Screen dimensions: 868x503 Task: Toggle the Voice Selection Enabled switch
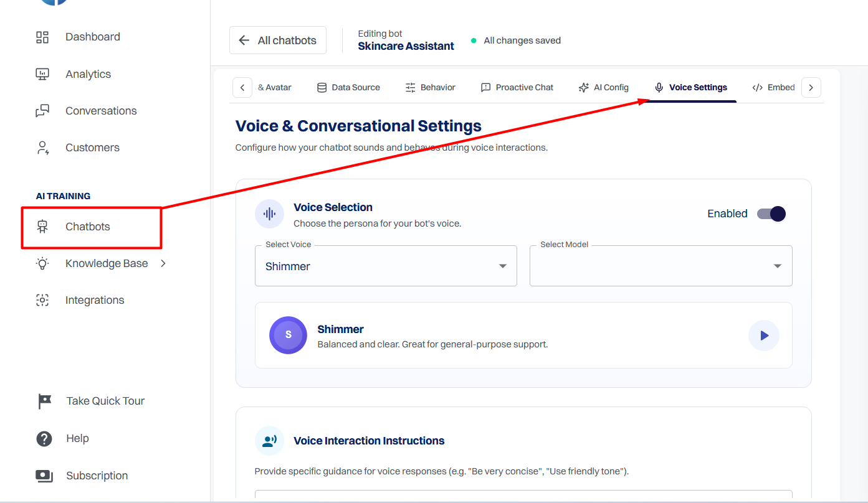tap(771, 214)
